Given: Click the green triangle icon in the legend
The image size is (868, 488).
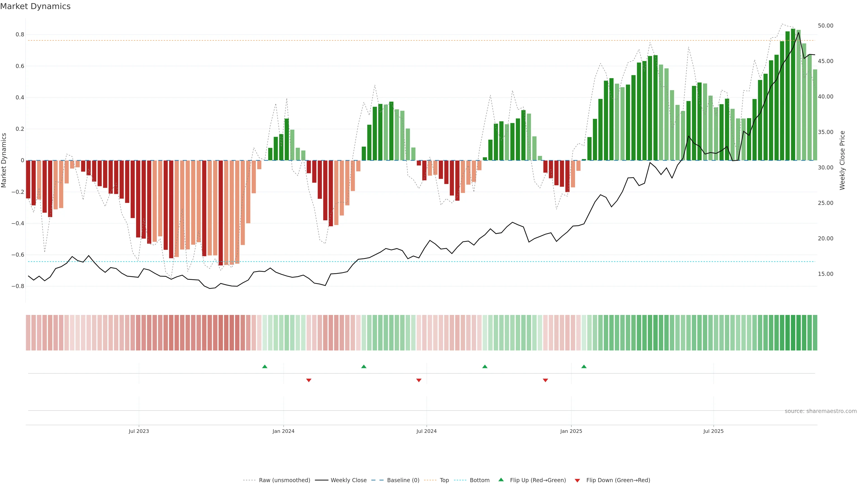Looking at the screenshot, I should [501, 480].
